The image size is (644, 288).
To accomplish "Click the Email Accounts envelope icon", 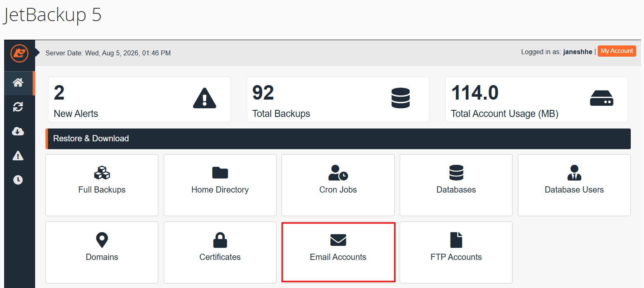I will (338, 240).
